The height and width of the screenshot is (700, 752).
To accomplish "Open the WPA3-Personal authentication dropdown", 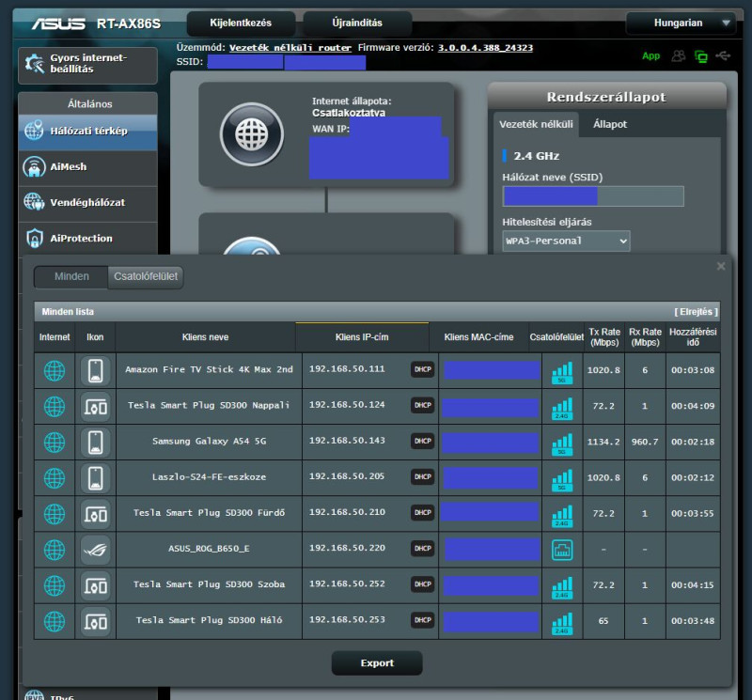I will [566, 241].
